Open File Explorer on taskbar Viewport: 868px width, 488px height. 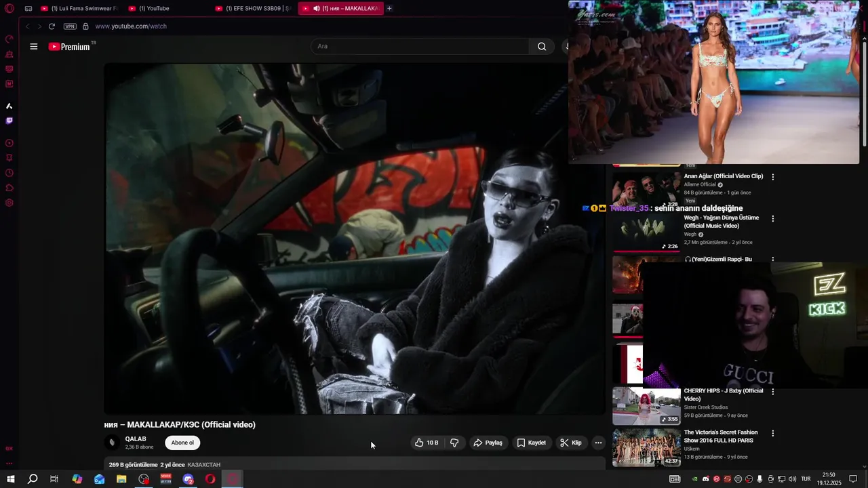coord(121,479)
